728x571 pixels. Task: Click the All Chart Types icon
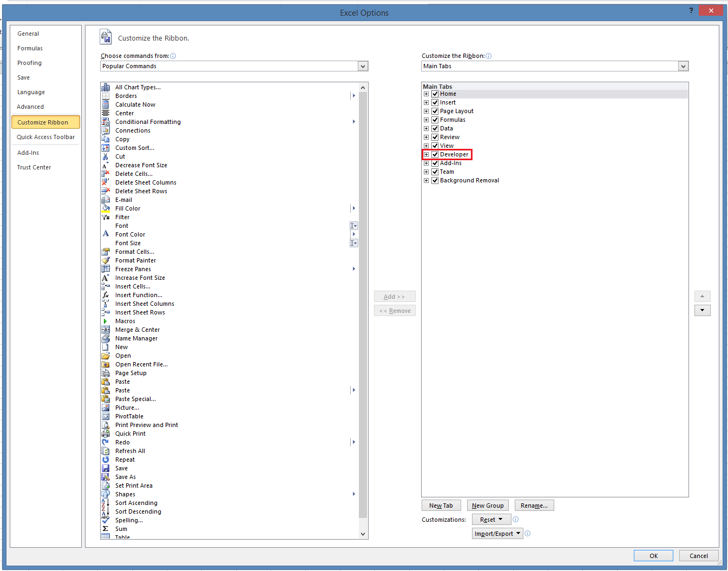coord(106,87)
